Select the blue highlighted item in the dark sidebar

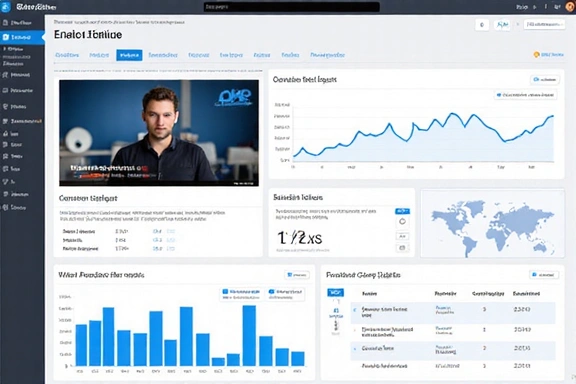click(x=22, y=37)
